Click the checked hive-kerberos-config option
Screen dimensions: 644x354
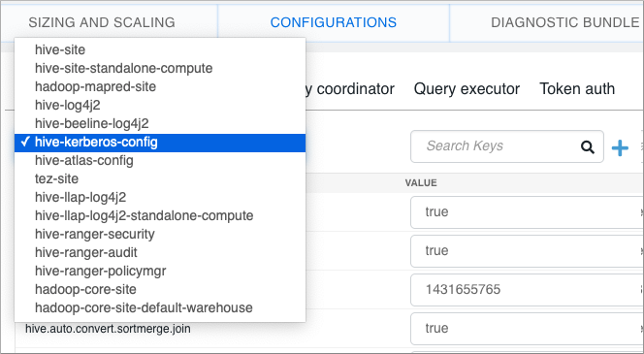(x=160, y=143)
